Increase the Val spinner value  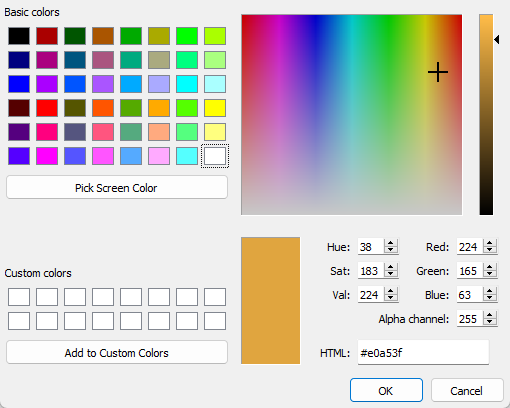[391, 292]
